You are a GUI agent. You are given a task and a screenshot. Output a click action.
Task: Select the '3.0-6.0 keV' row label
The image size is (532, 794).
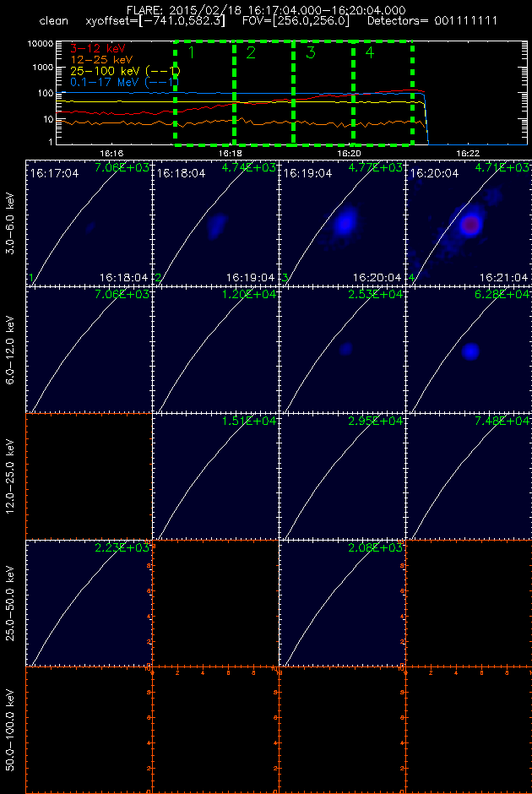pyautogui.click(x=11, y=223)
